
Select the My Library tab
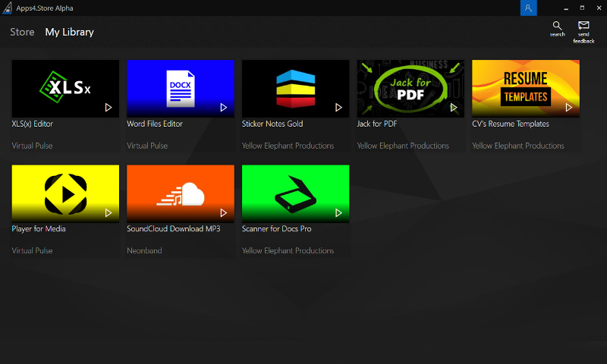pyautogui.click(x=69, y=32)
